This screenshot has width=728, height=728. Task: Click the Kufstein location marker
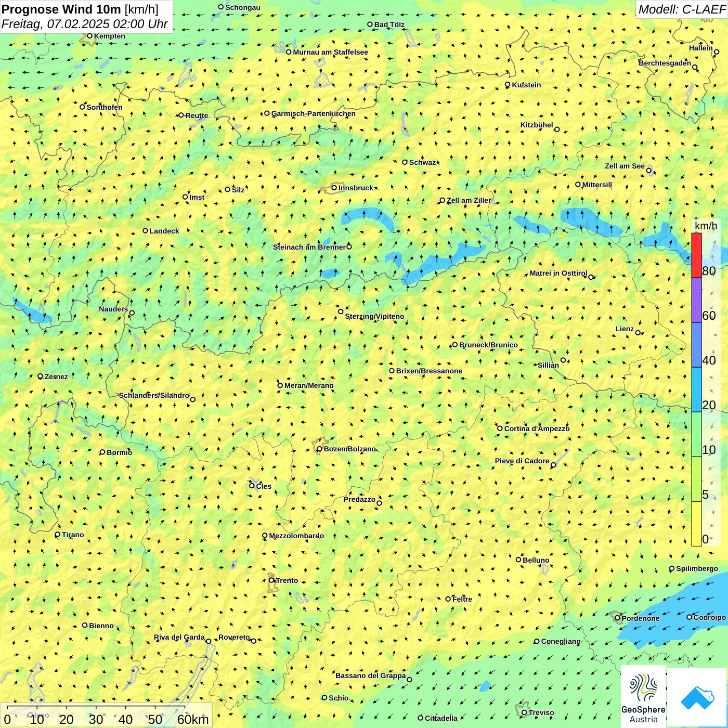508,85
